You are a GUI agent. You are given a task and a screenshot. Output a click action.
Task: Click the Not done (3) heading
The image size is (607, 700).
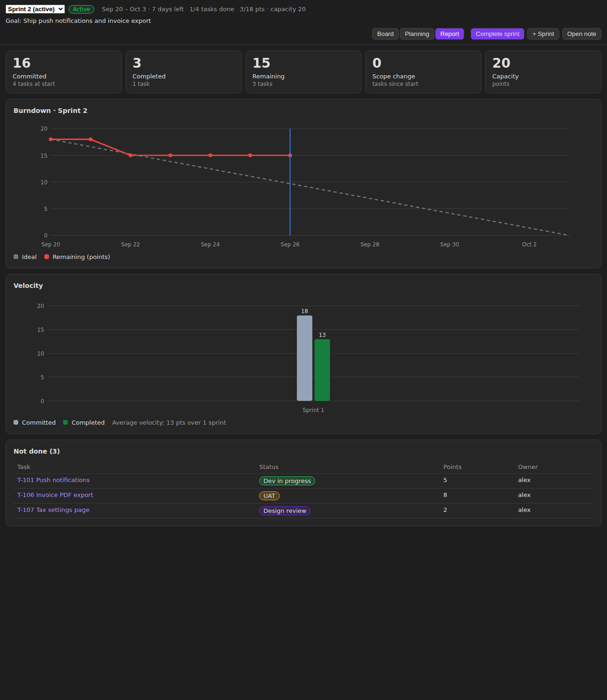(x=37, y=451)
